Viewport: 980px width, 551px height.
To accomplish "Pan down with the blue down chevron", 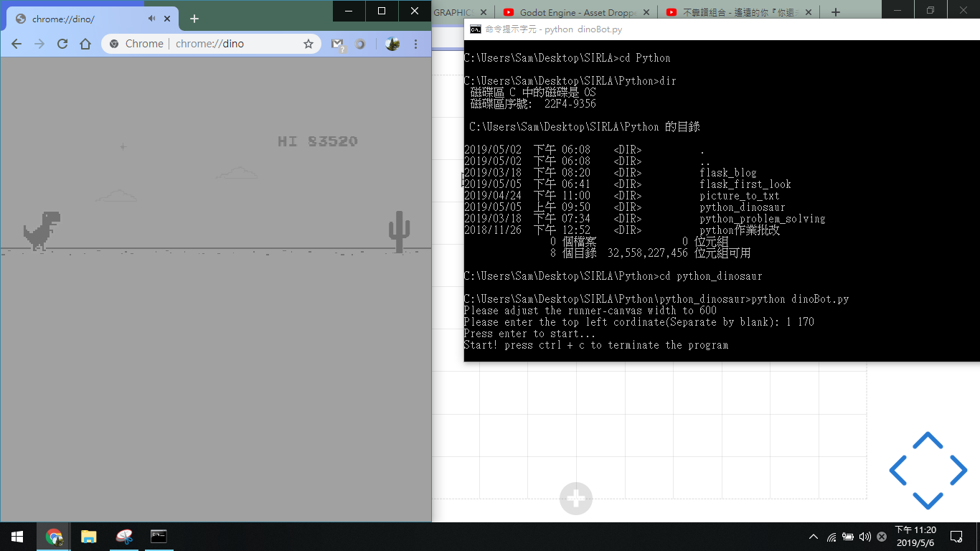I will pos(928,500).
